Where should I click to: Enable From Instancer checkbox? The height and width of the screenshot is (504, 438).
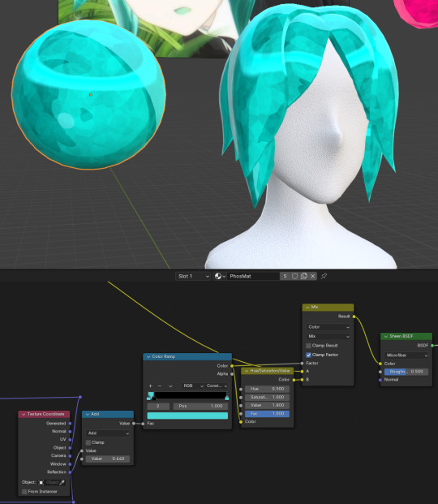[24, 492]
